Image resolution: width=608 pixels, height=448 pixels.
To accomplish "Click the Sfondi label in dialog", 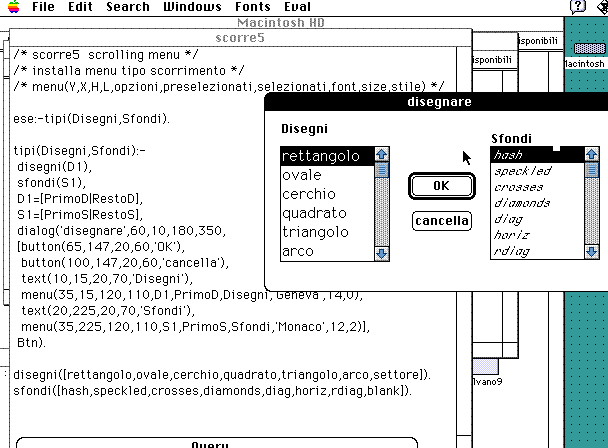I will pos(511,138).
